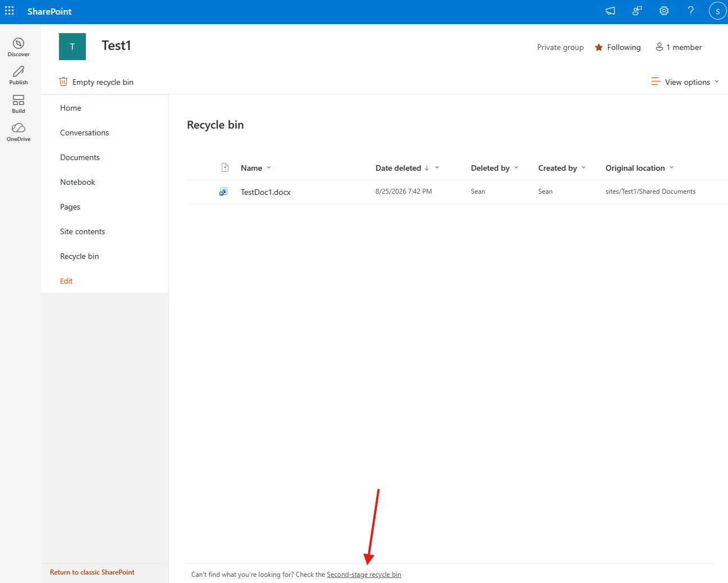Click the Following star icon
This screenshot has height=583, width=728.
(x=599, y=47)
